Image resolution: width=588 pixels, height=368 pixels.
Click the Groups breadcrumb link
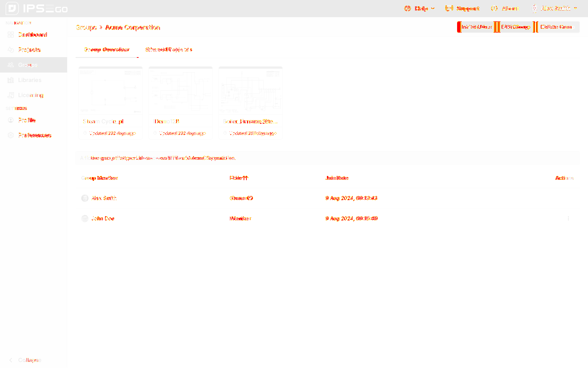[86, 27]
